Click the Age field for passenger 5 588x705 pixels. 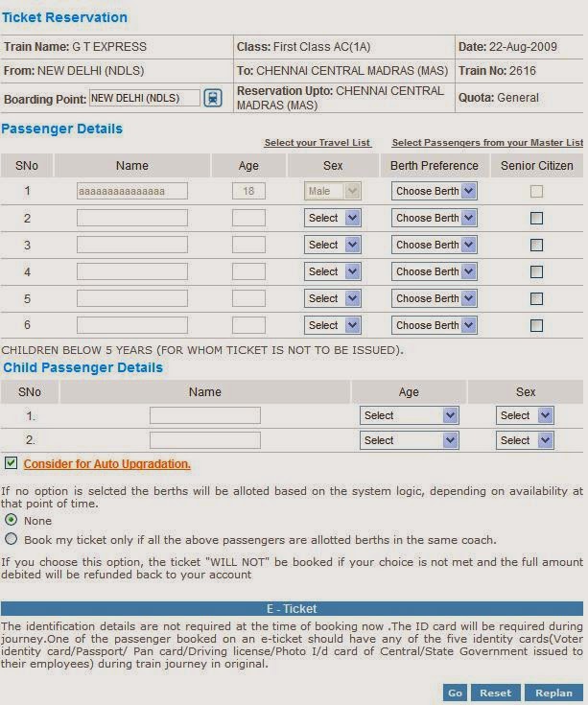point(248,298)
